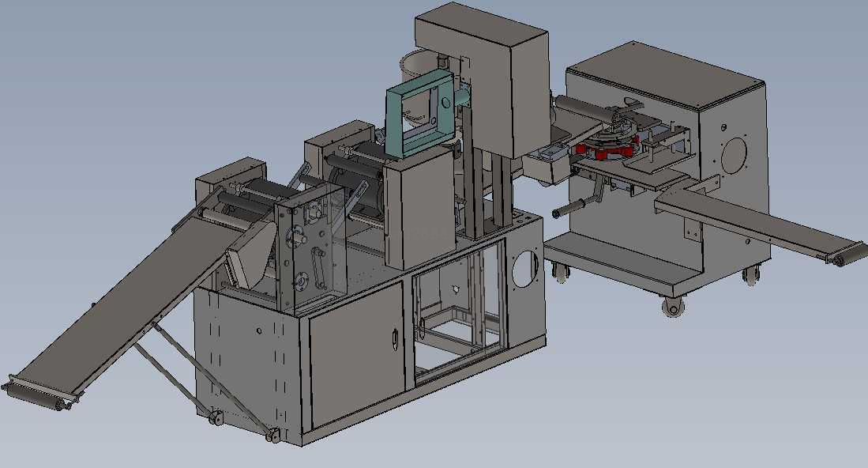Pick the end roller of left conveyor

click(x=35, y=395)
